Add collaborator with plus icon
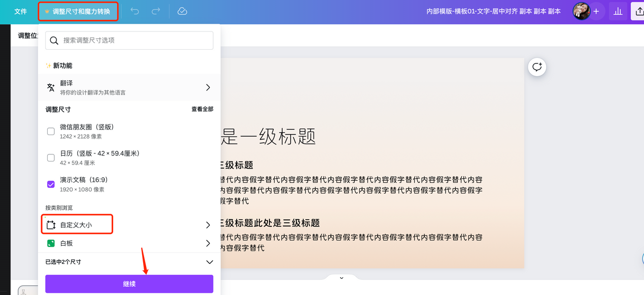This screenshot has height=295, width=644. (x=596, y=11)
